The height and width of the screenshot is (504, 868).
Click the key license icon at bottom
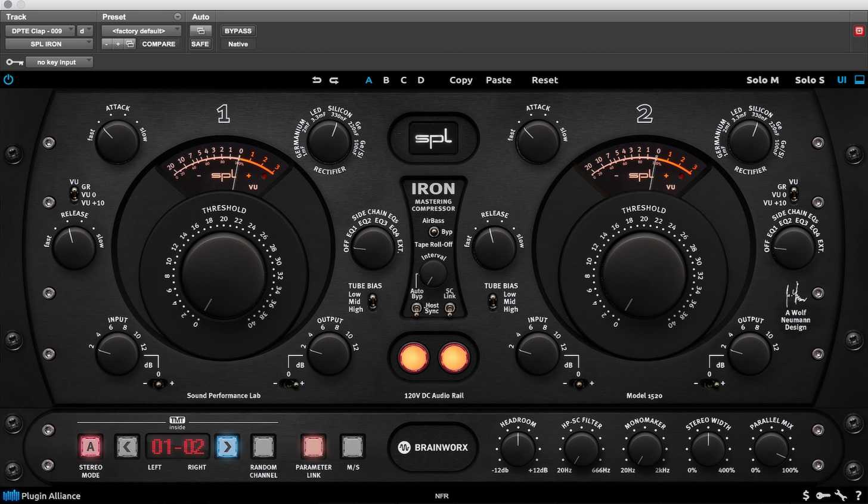pyautogui.click(x=823, y=495)
